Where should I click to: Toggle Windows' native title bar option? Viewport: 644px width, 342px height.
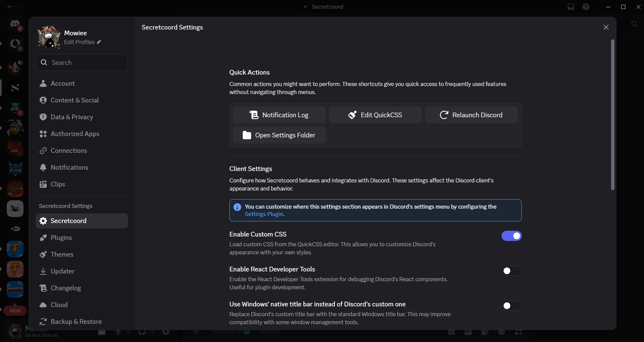pos(511,306)
